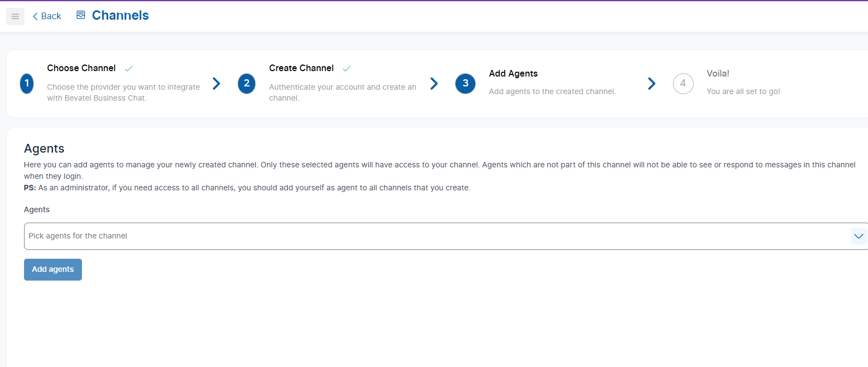This screenshot has width=868, height=367.
Task: Click the step 4 Voila circle
Action: (683, 84)
